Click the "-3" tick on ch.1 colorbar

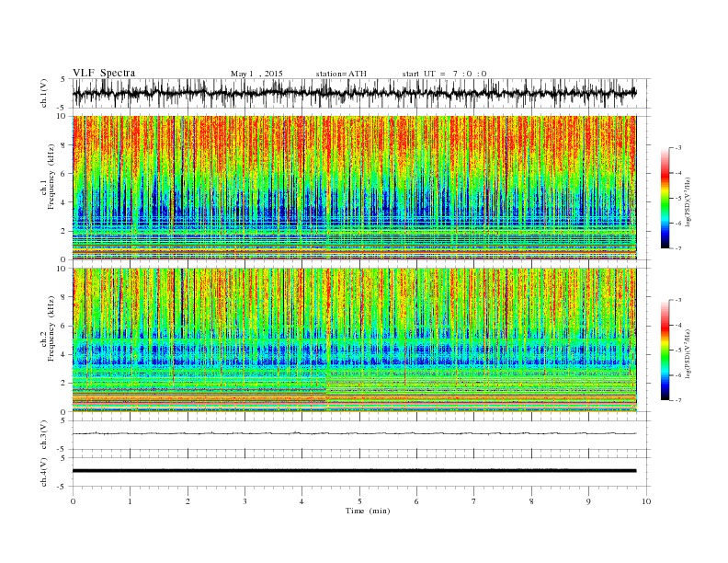click(678, 148)
